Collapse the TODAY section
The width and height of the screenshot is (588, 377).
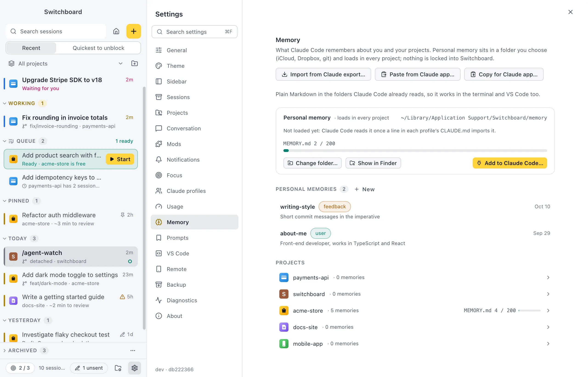[x=5, y=238]
